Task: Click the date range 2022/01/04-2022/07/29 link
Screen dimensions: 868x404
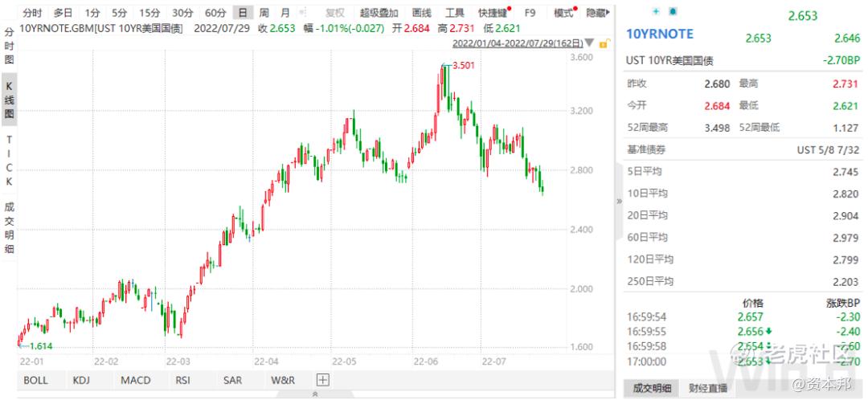Action: [x=518, y=43]
